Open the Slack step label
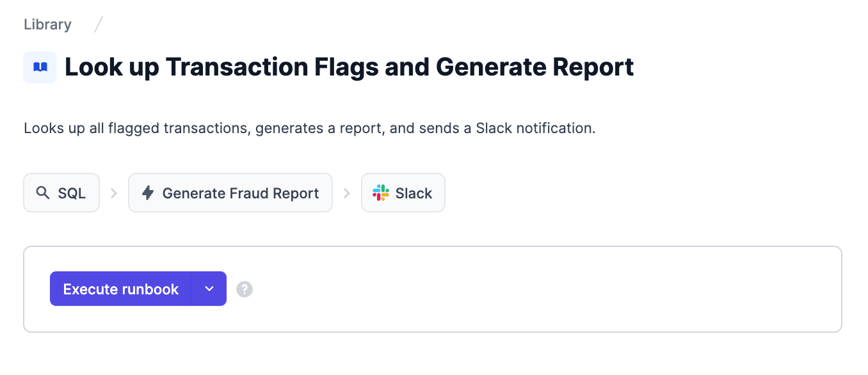Image resolution: width=868 pixels, height=375 pixels. click(414, 193)
